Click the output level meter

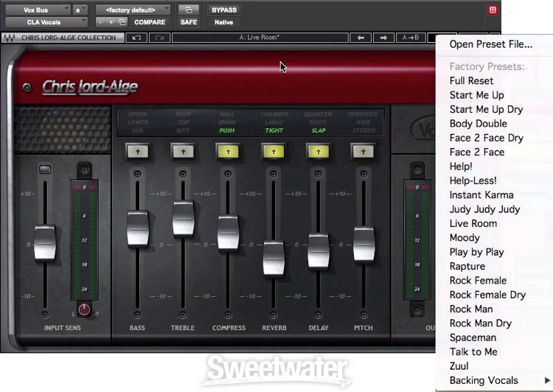pyautogui.click(x=417, y=239)
